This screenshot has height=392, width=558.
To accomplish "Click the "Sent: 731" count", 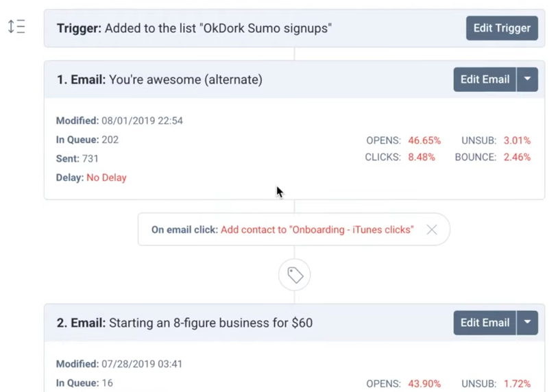I will [77, 158].
